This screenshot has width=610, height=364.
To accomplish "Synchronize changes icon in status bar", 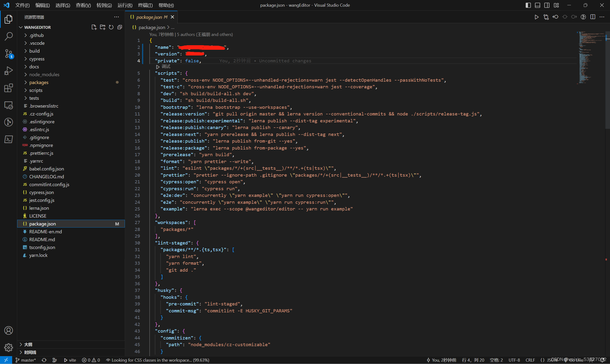I will click(44, 360).
